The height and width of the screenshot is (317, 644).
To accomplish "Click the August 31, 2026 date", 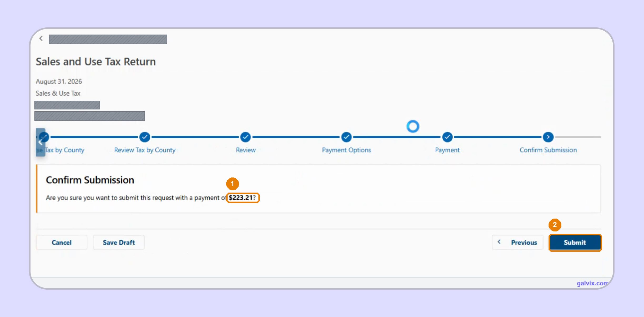I will (x=59, y=81).
